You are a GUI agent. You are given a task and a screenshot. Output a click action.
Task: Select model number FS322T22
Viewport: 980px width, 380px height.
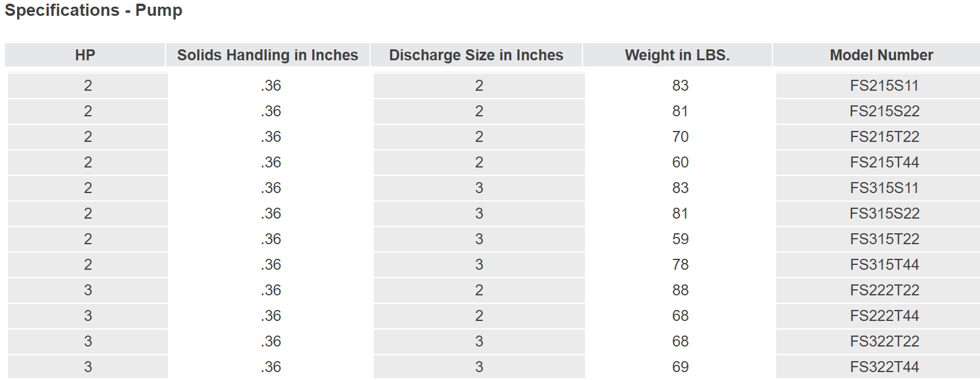point(884,342)
